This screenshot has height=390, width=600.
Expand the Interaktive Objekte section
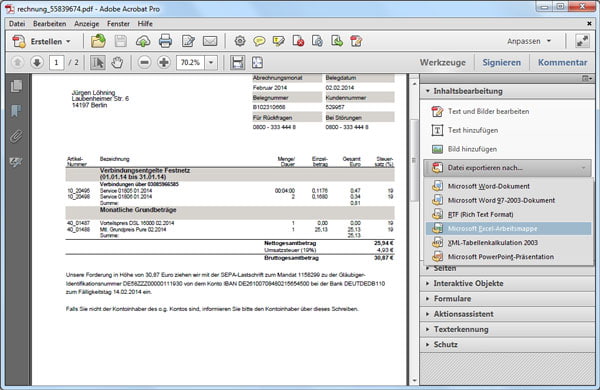click(507, 284)
